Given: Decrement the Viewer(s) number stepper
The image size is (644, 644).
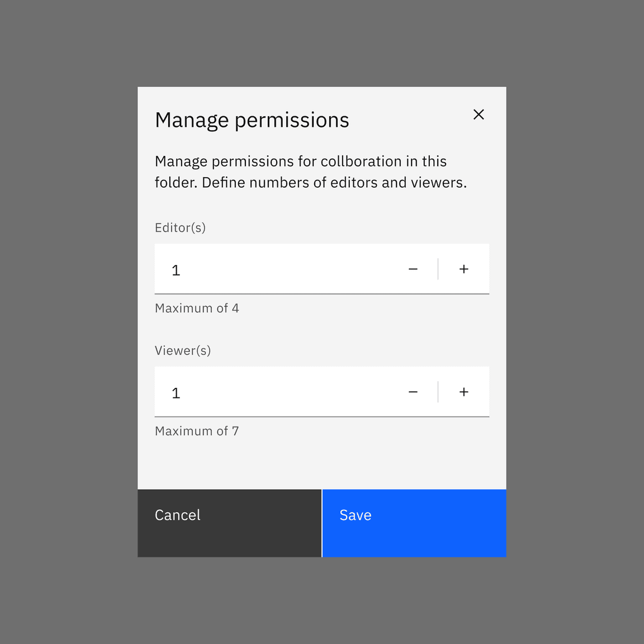Looking at the screenshot, I should pyautogui.click(x=413, y=392).
